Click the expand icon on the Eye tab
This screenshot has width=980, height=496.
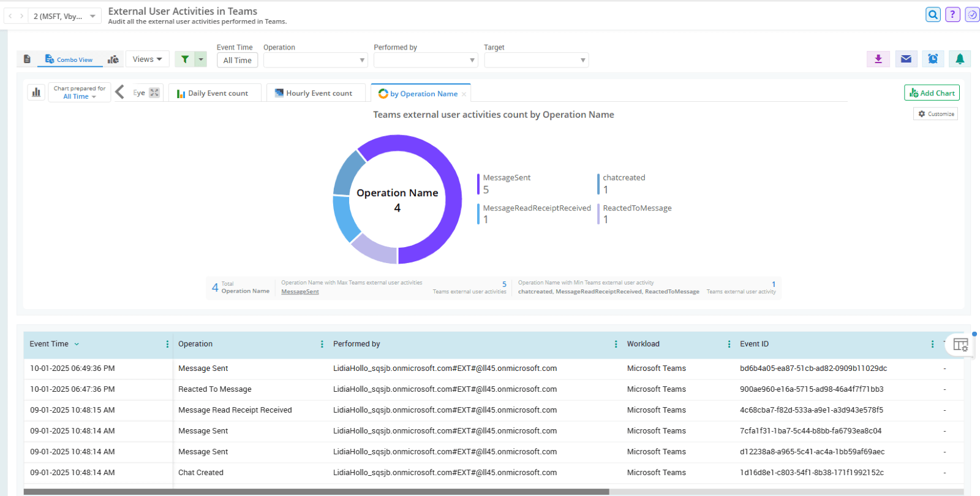(154, 93)
